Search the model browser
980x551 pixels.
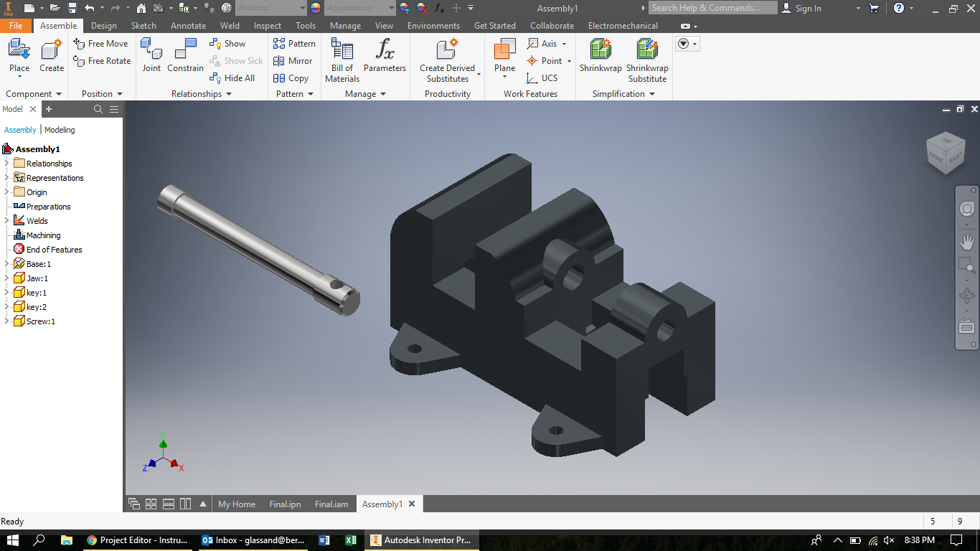pos(98,109)
